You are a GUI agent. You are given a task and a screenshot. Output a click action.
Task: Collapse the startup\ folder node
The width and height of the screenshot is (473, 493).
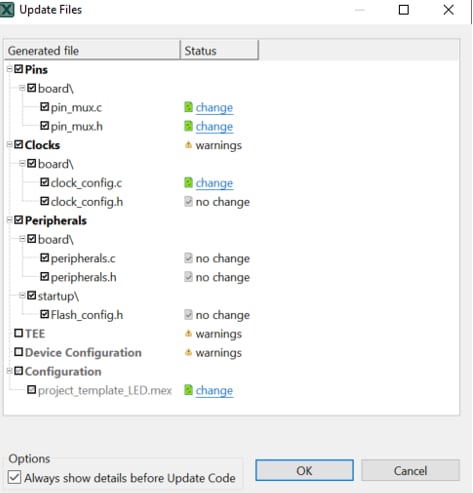22,295
